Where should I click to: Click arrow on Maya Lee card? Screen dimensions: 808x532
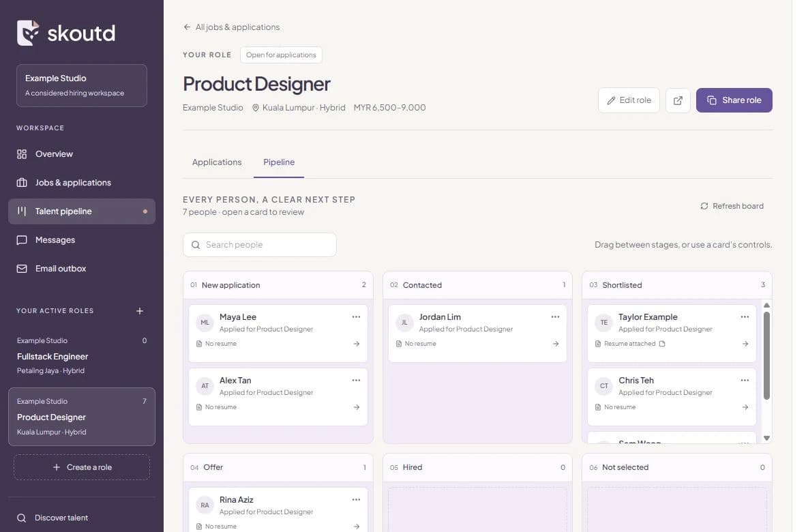pos(357,344)
